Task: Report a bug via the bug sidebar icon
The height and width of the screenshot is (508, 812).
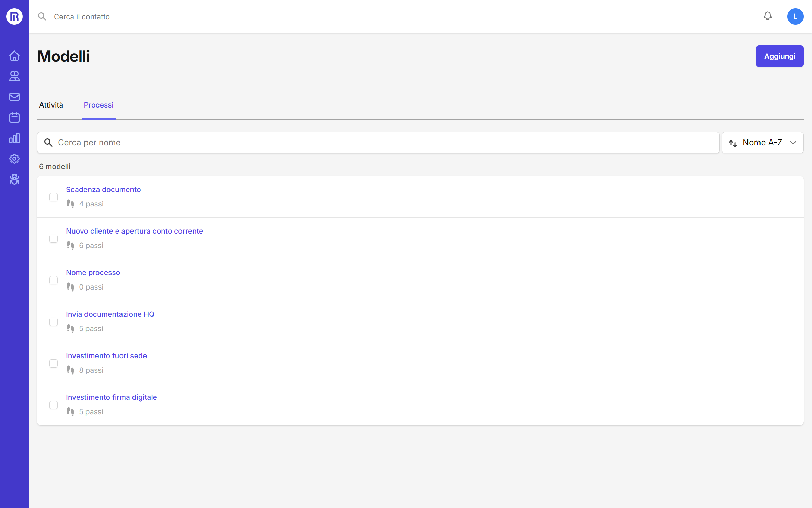Action: pos(14,179)
